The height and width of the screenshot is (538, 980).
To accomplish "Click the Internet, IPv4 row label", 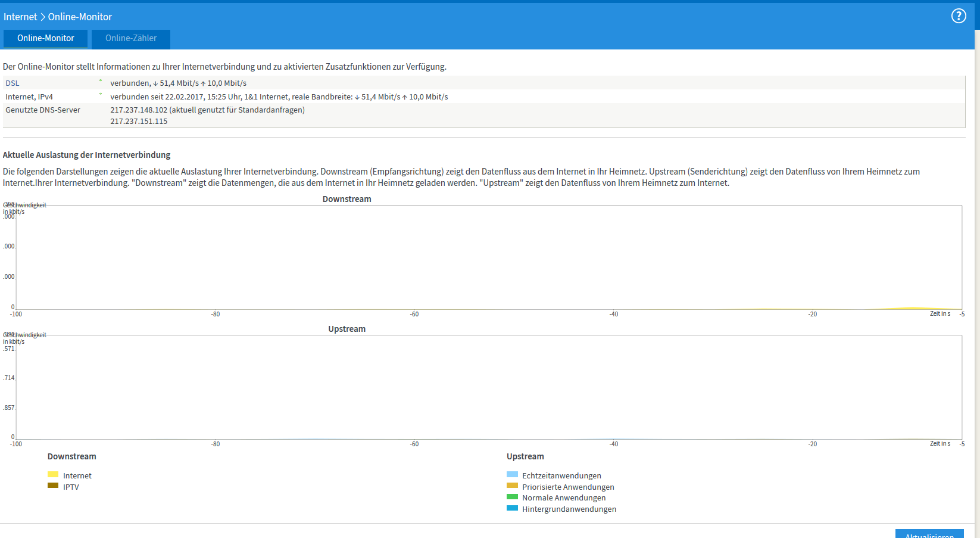I will tap(29, 97).
